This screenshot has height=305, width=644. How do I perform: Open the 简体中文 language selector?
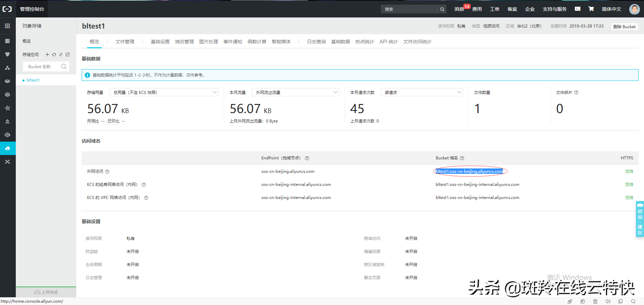pos(611,9)
